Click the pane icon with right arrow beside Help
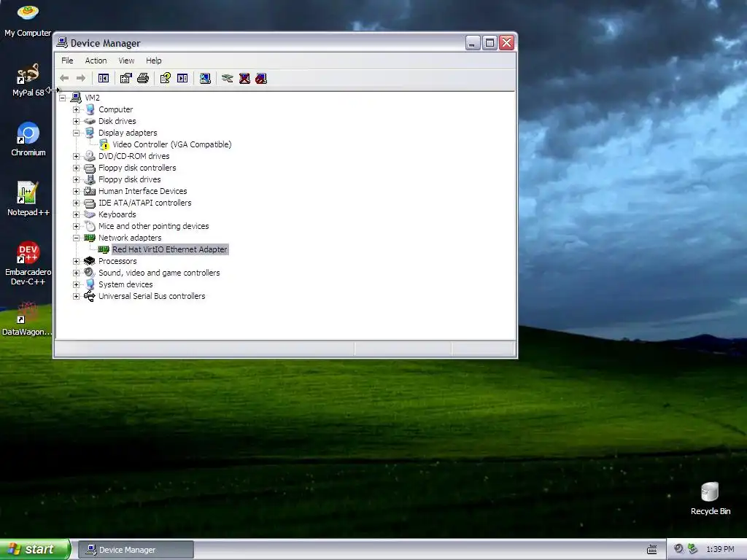Viewport: 747px width, 560px height. click(x=182, y=78)
